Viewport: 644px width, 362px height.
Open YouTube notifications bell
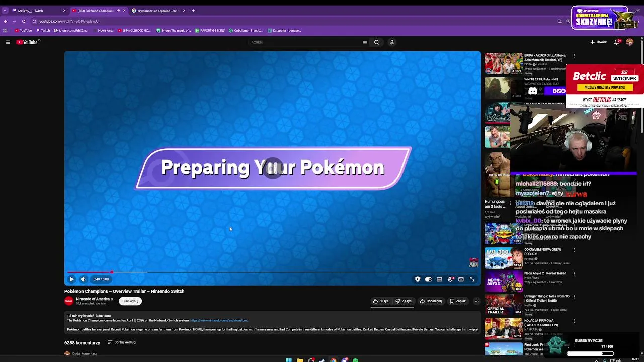pyautogui.click(x=617, y=42)
